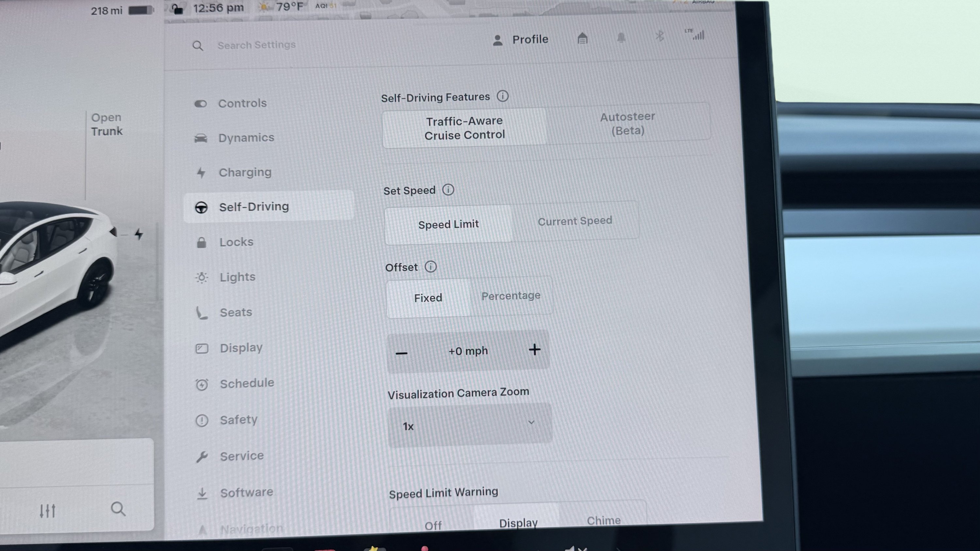Open info icon next to Set Speed
This screenshot has height=551, width=980.
click(448, 189)
